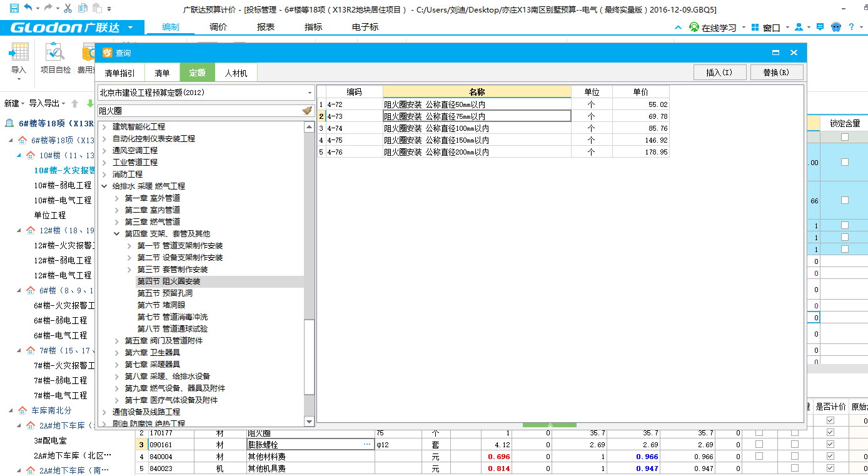Image resolution: width=868 pixels, height=476 pixels.
Task: Click the green move-down arrow icon
Action: 90,103
